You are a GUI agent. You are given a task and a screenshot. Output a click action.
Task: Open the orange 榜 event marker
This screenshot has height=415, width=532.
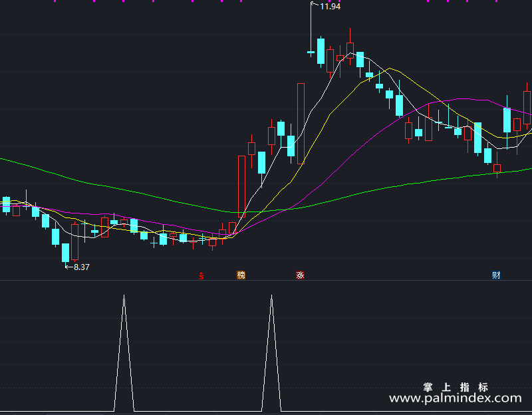(x=241, y=275)
